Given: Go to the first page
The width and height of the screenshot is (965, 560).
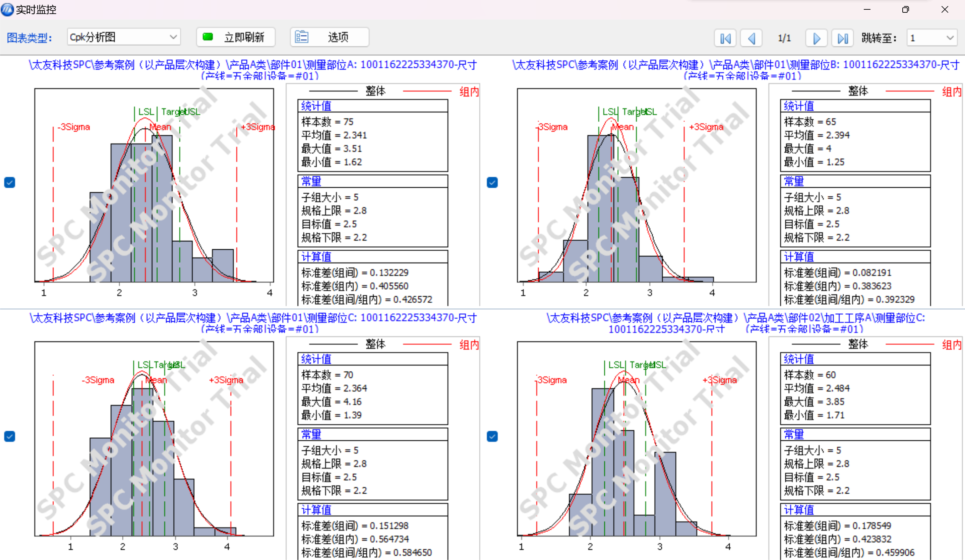Looking at the screenshot, I should [x=725, y=38].
